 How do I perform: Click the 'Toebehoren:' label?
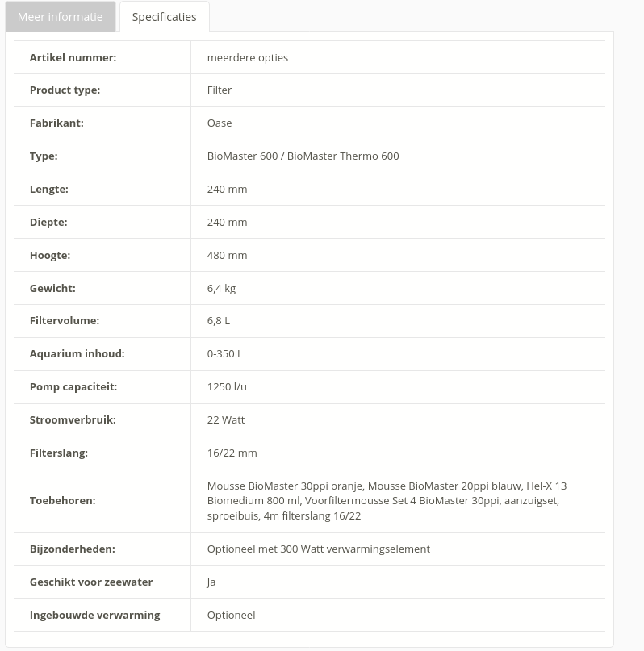coord(62,500)
